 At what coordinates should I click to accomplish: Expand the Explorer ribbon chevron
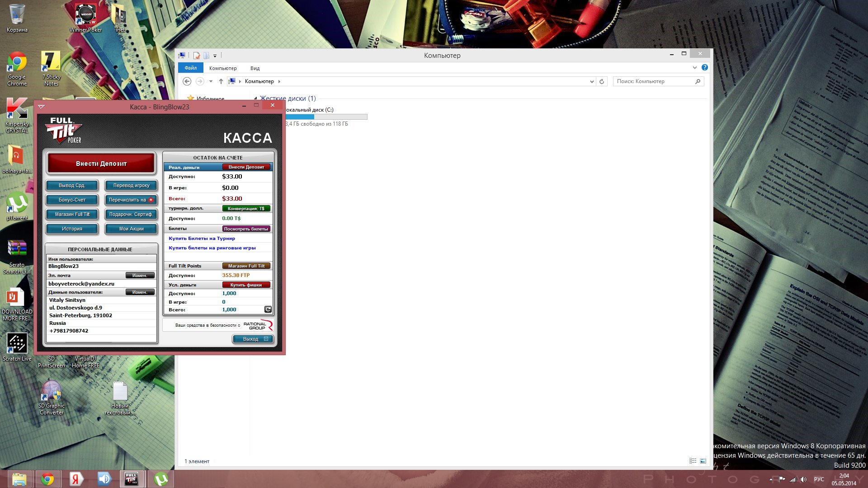[x=695, y=68]
